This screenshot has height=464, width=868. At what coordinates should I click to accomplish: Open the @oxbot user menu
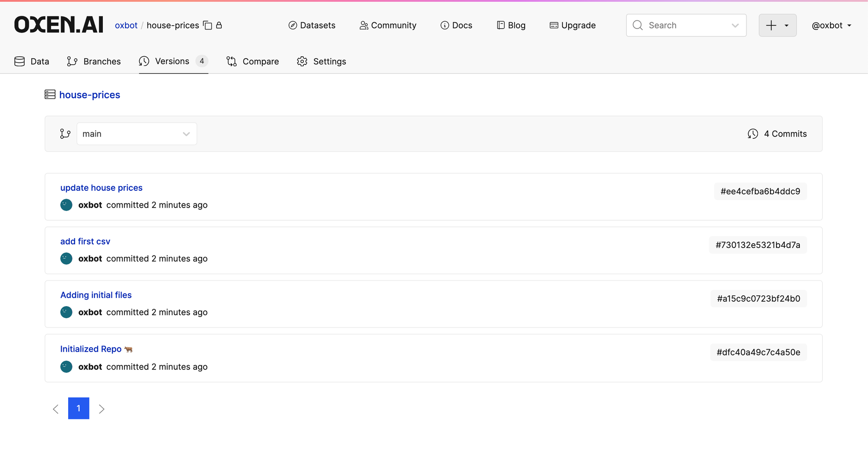pyautogui.click(x=832, y=25)
